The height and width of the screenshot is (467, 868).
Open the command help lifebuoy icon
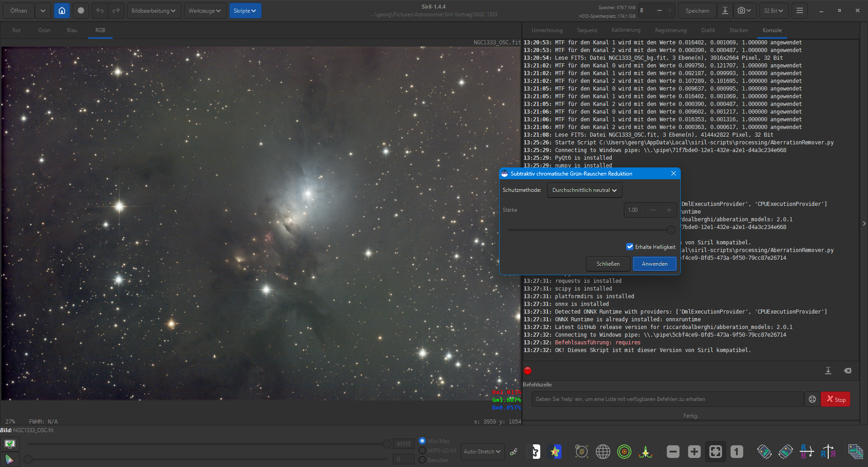(x=812, y=399)
